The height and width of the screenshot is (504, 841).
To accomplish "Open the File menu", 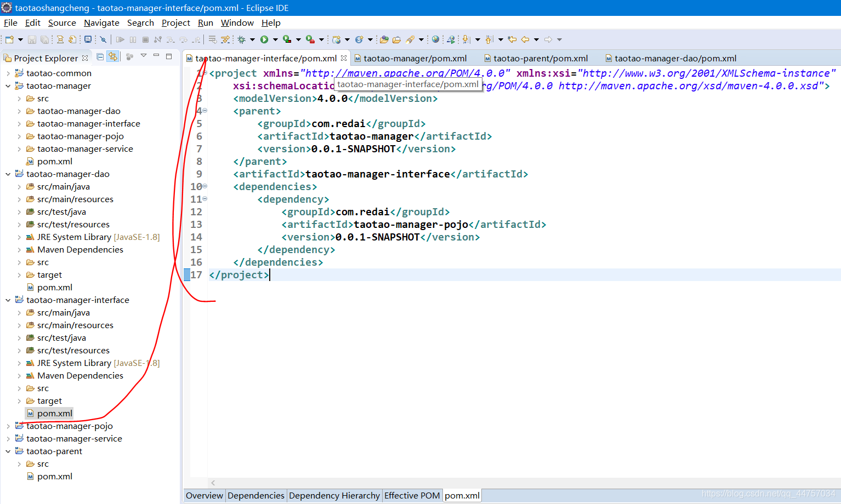I will (10, 22).
